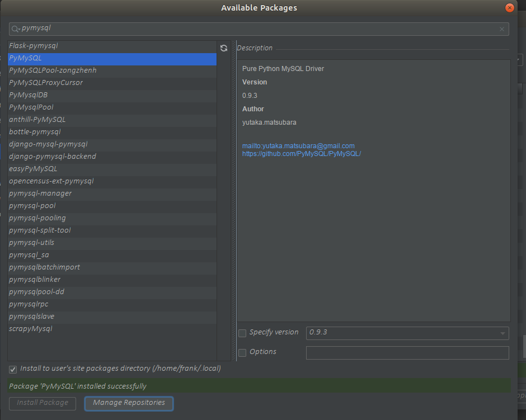Select pymysqlrpc package

[x=112, y=305]
